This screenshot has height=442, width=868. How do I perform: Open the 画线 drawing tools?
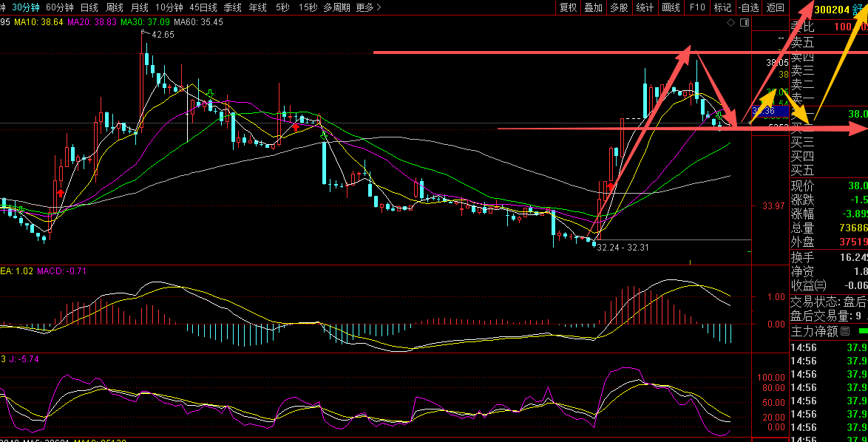671,7
